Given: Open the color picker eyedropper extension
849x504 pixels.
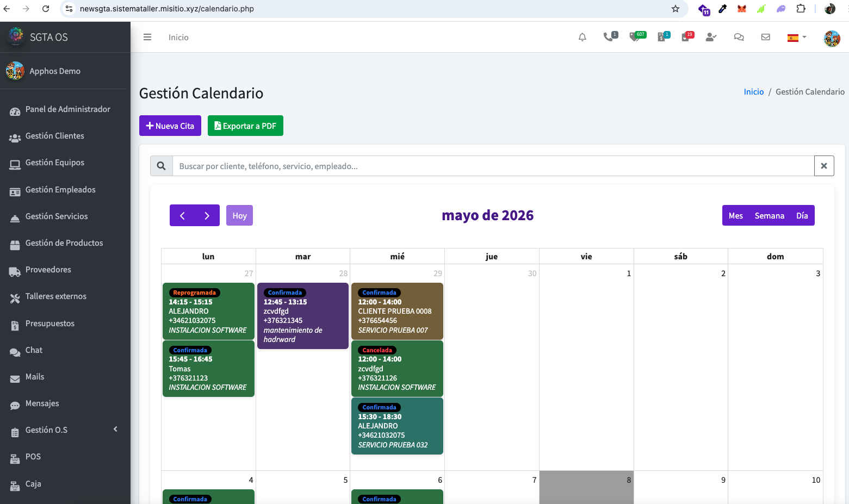Looking at the screenshot, I should pyautogui.click(x=723, y=9).
